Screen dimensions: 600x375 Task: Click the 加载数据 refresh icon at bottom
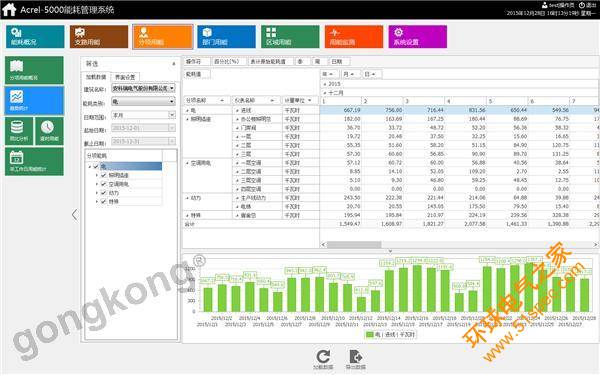(323, 359)
